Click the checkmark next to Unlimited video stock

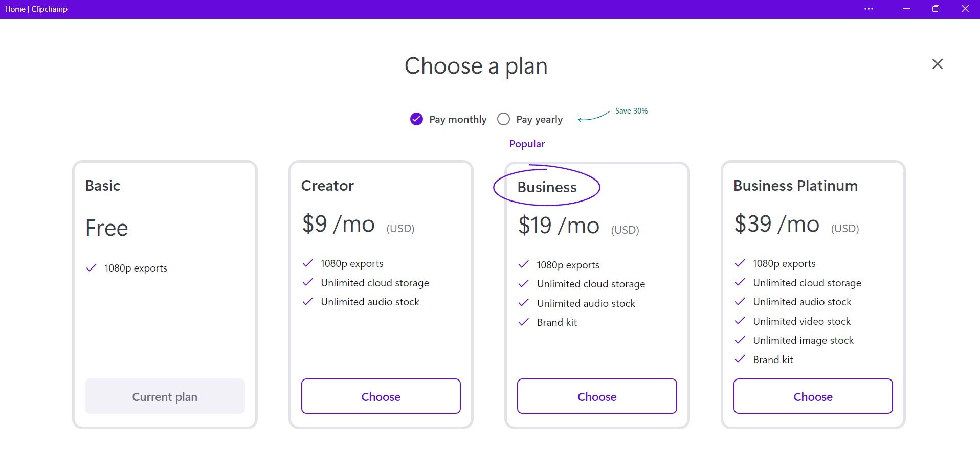(x=740, y=320)
